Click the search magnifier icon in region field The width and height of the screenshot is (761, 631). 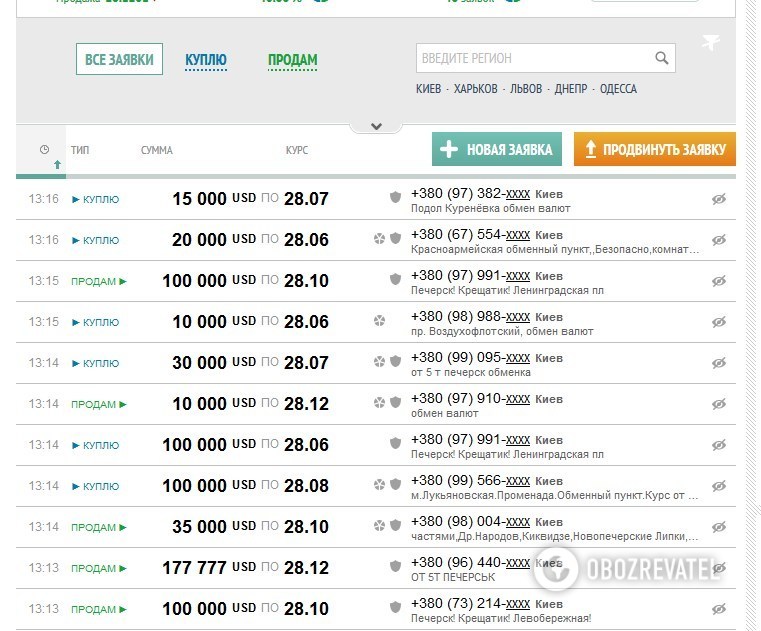pyautogui.click(x=661, y=58)
